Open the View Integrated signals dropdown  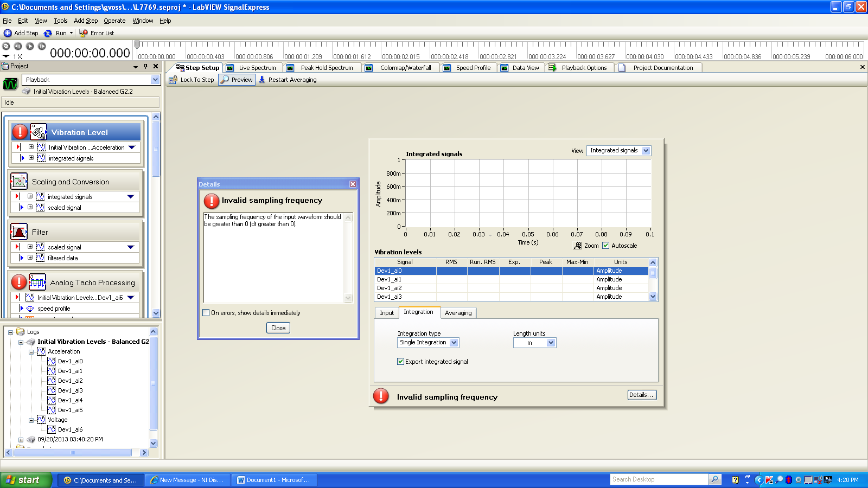(x=646, y=151)
